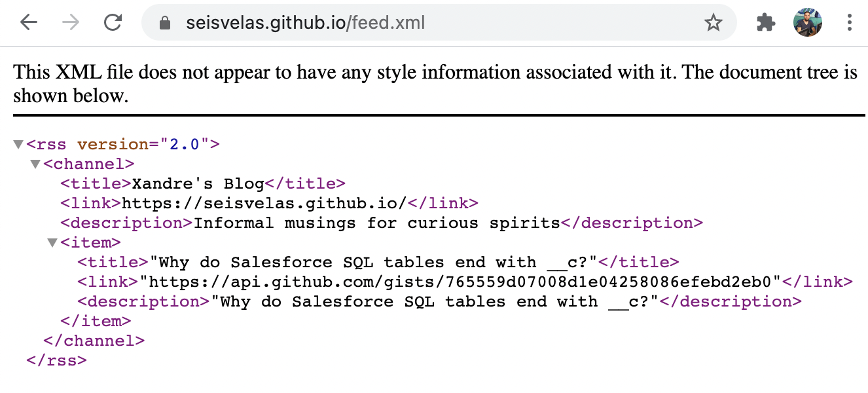
Task: Click the https://seisvelas.github.io/ link text
Action: (x=264, y=203)
